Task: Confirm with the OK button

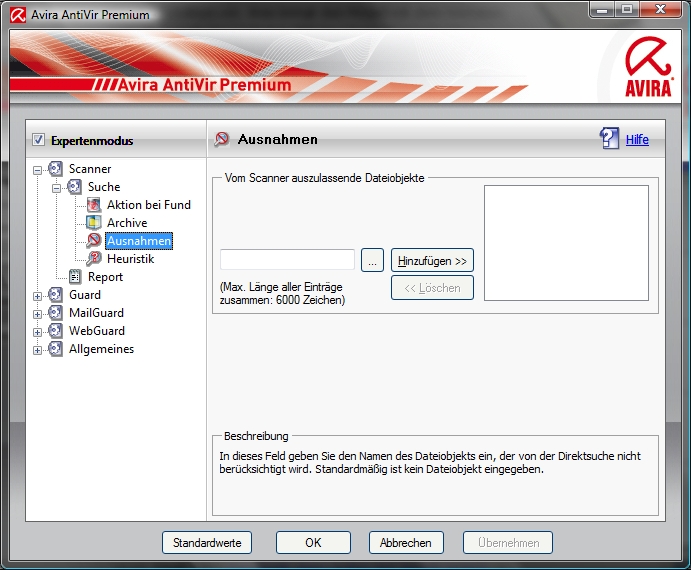Action: [313, 543]
